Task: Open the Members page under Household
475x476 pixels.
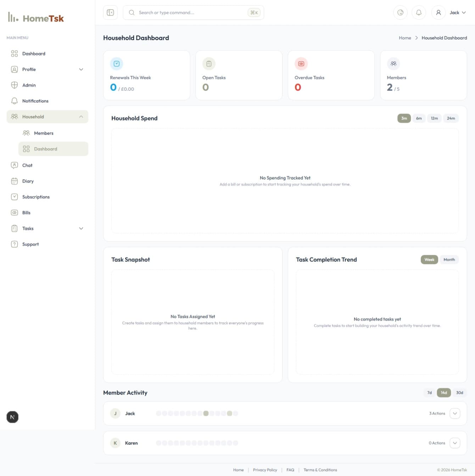Action: 43,133
